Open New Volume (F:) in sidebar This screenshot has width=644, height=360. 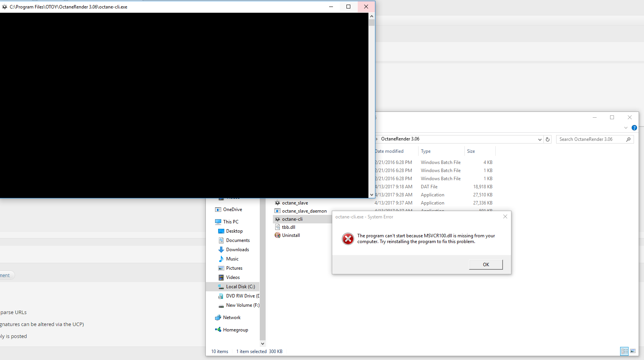pyautogui.click(x=242, y=305)
